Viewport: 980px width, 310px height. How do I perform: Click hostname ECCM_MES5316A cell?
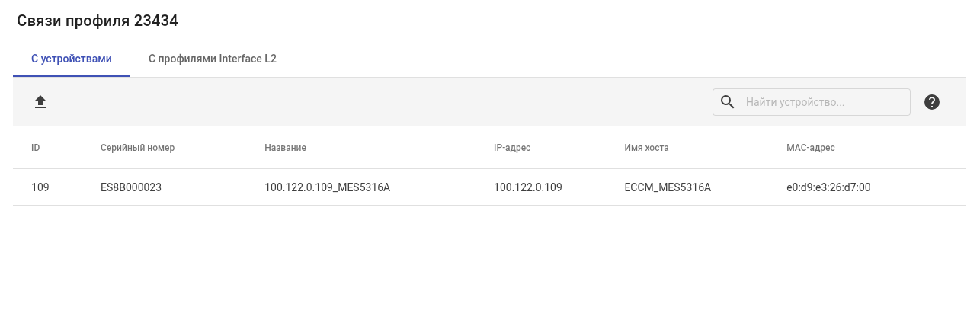click(x=667, y=187)
